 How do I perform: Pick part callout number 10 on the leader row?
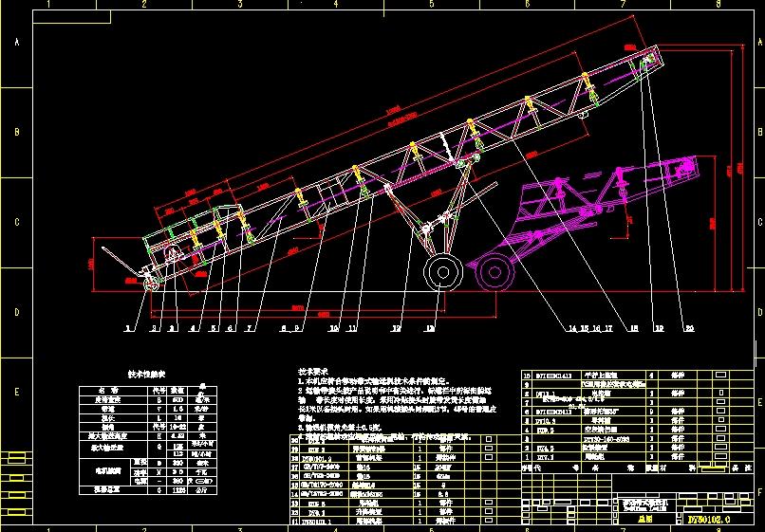[334, 329]
